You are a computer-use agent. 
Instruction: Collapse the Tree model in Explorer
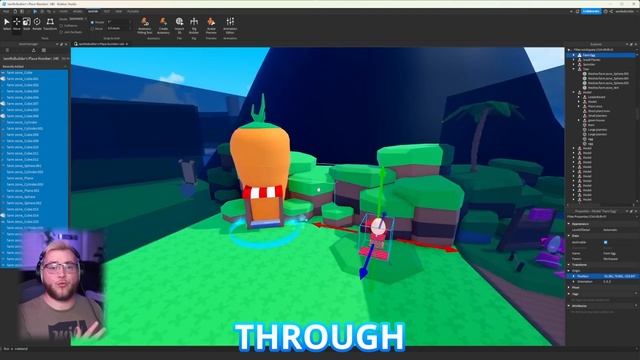pyautogui.click(x=573, y=69)
